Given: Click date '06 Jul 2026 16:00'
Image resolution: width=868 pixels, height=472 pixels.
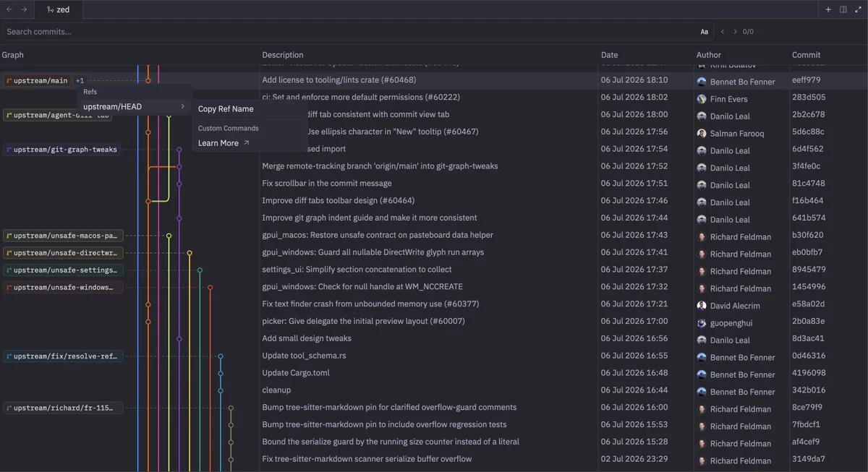Looking at the screenshot, I should pos(634,408).
